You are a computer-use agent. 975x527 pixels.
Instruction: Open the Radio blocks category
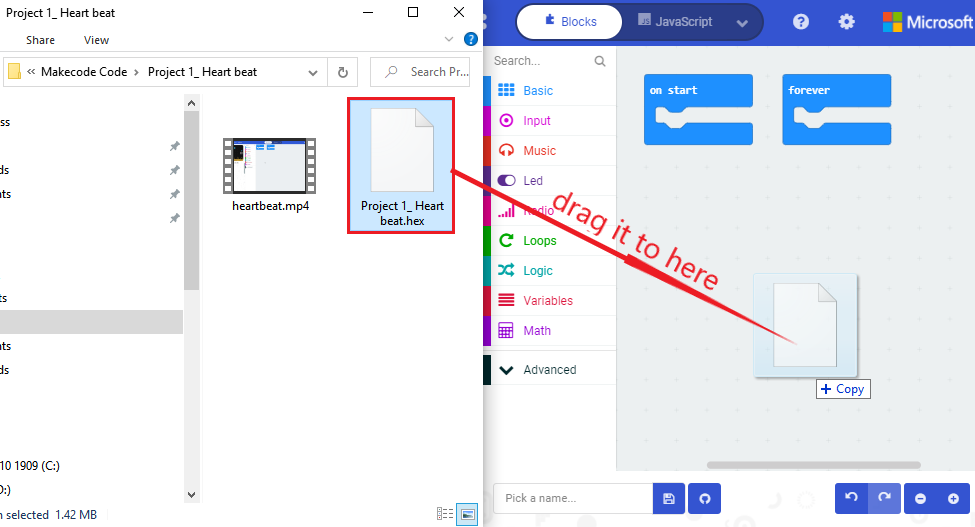click(x=550, y=211)
